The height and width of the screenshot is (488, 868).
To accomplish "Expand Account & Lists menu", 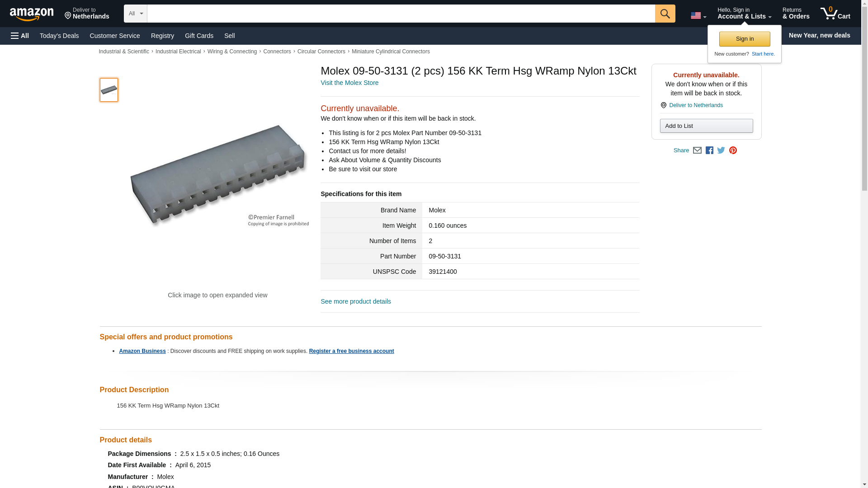I will pos(744,14).
